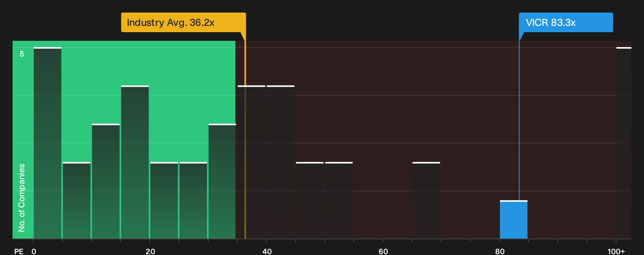Screen dimensions: 644x255
Task: Click the 100+ PE bar at right edge
Action: click(x=624, y=143)
